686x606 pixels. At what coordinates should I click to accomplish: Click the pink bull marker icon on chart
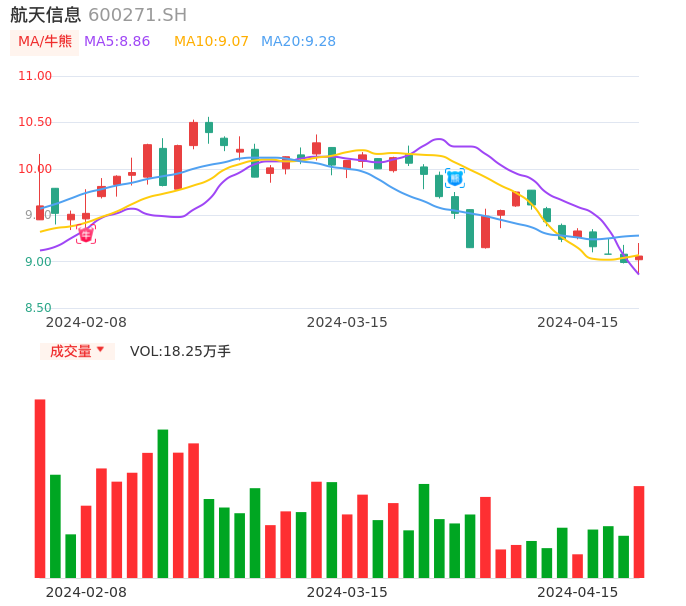[86, 235]
